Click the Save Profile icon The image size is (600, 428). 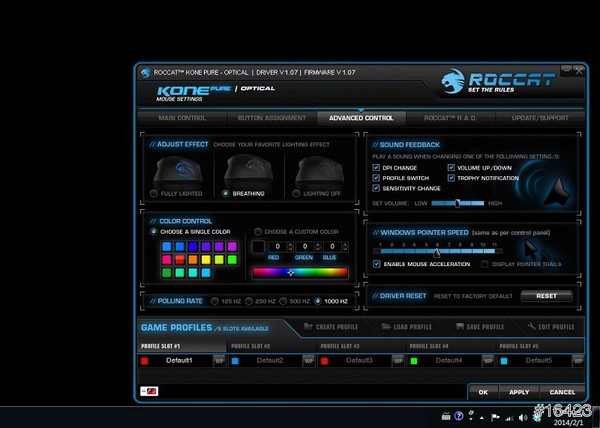[460, 327]
